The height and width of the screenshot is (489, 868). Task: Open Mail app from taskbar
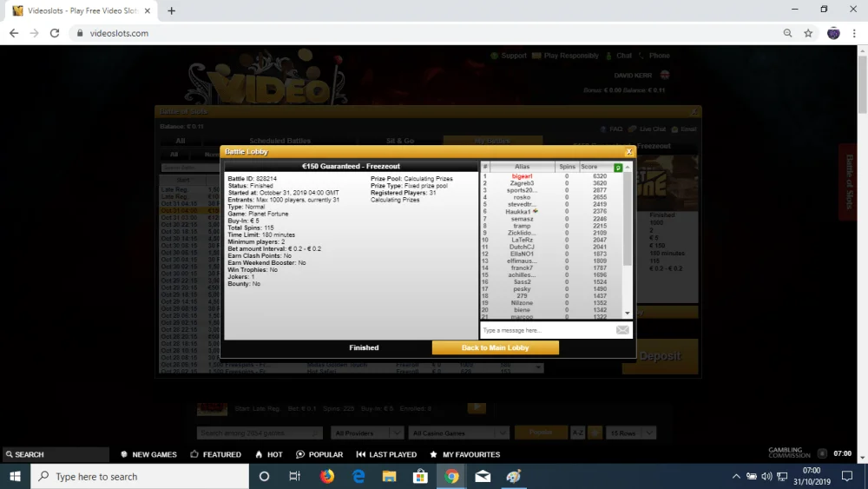[483, 476]
